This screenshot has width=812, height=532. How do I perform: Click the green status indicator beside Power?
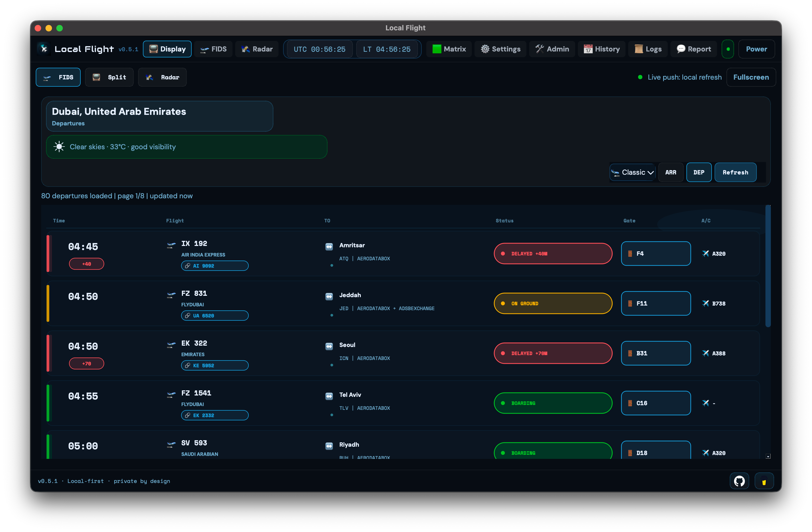pos(728,49)
